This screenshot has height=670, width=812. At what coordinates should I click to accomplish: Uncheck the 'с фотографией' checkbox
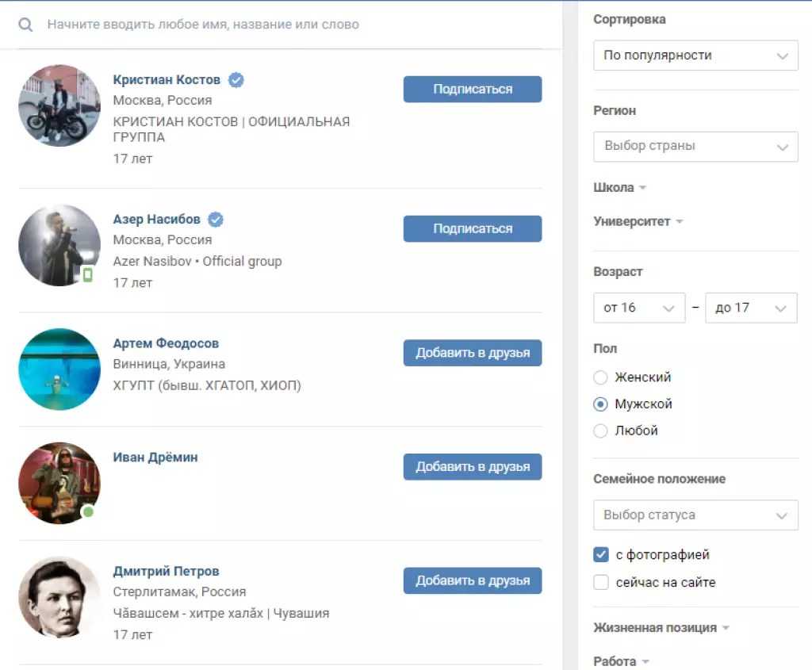601,554
